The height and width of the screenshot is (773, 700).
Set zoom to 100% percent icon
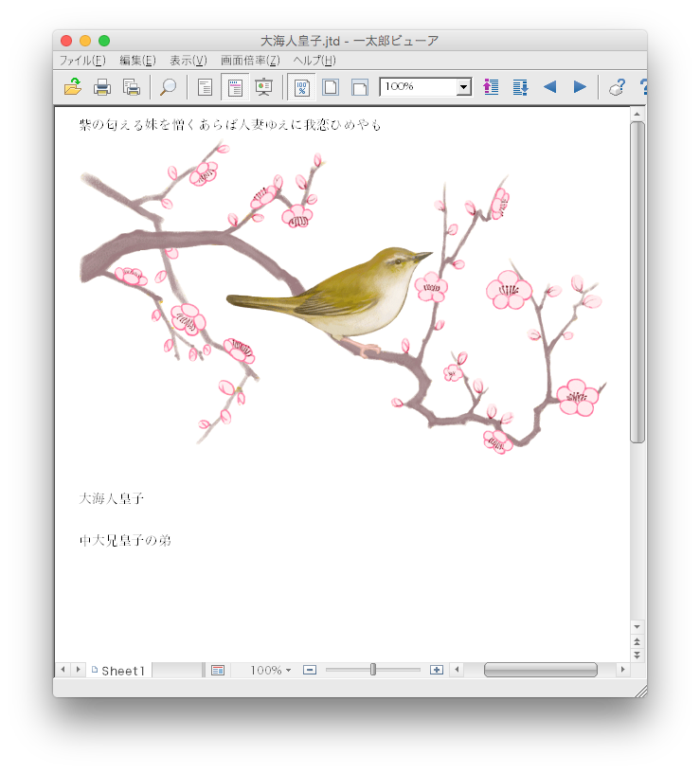(x=301, y=87)
